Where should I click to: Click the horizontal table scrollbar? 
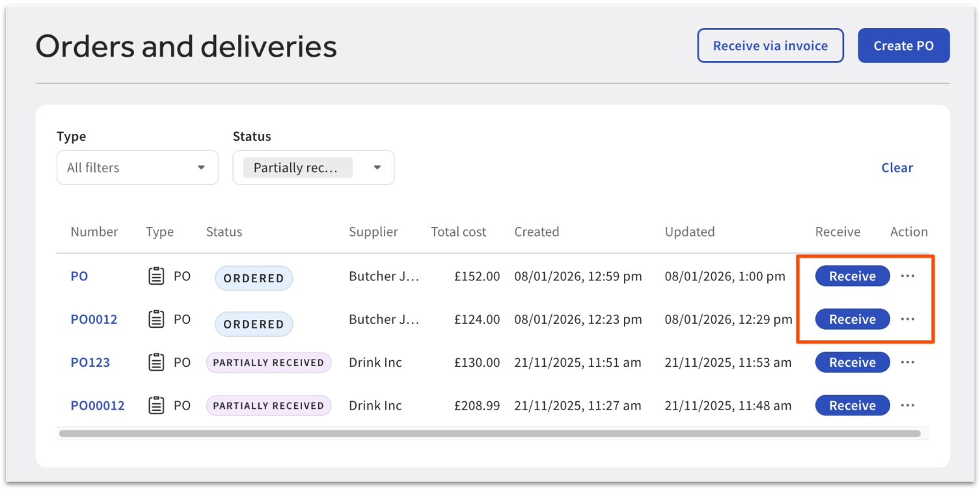489,433
